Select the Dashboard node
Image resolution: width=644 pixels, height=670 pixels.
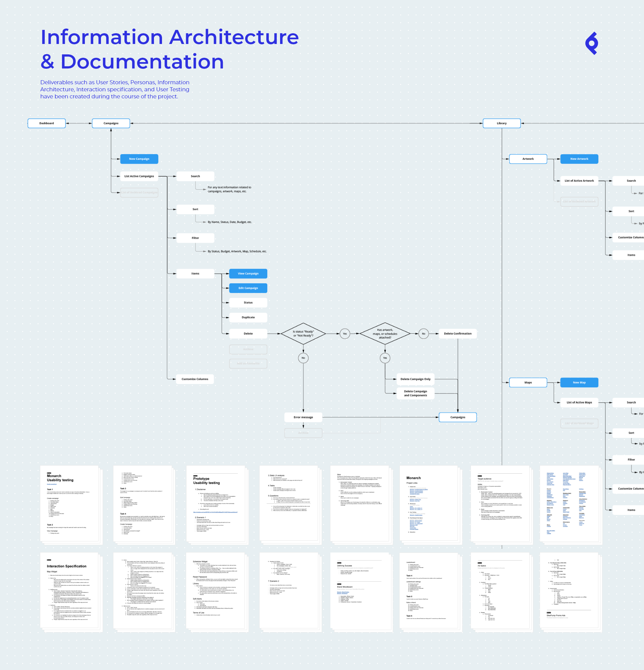47,124
